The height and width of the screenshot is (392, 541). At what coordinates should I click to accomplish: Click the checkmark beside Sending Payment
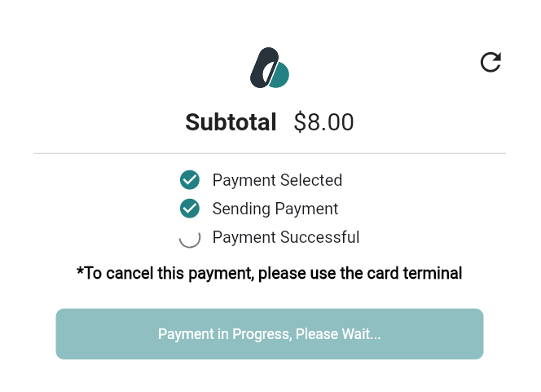click(x=190, y=209)
